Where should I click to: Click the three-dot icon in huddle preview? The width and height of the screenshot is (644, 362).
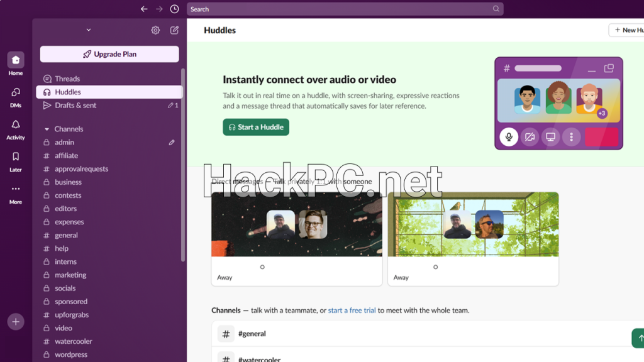[x=571, y=136]
